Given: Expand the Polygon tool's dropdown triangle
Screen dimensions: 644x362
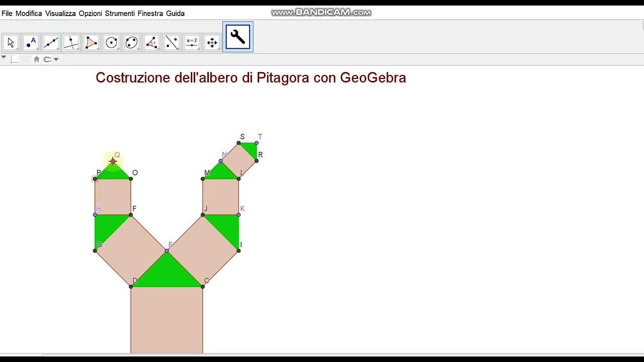Looking at the screenshot, I should coord(98,49).
